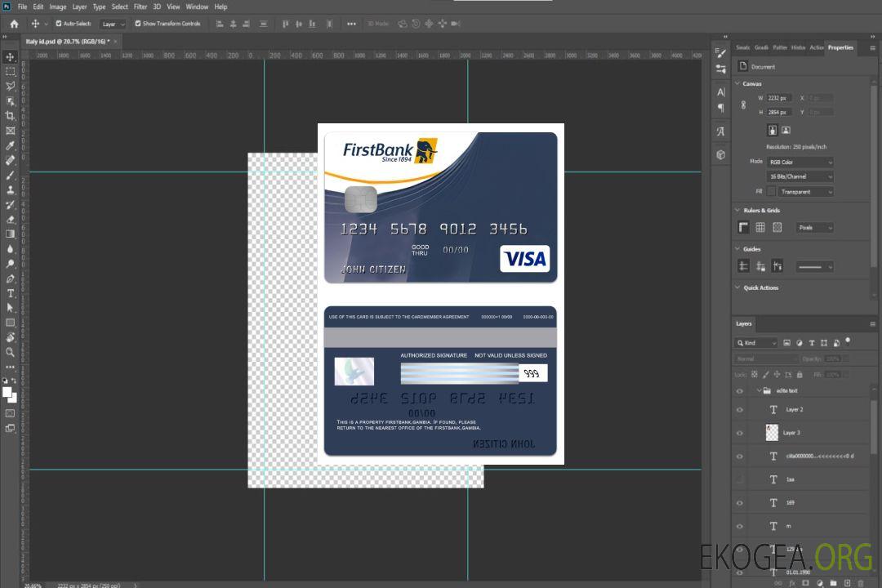The width and height of the screenshot is (882, 588).
Task: Open the Paragraph panel icon
Action: pos(721,108)
